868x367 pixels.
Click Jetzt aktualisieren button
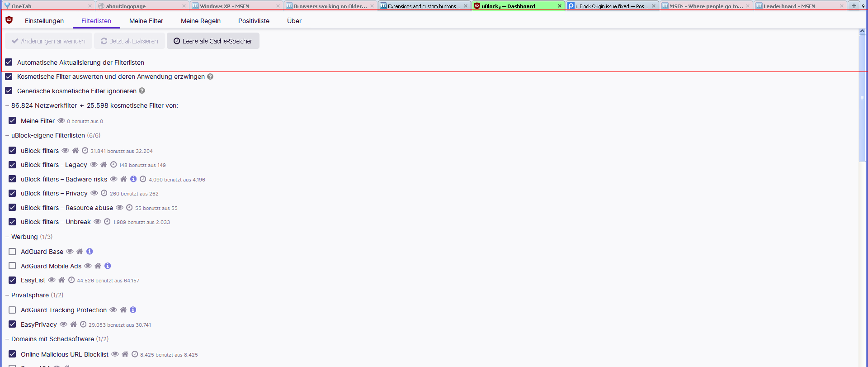[129, 41]
